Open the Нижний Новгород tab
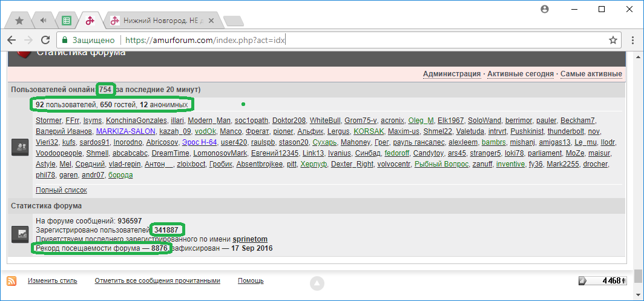Screen dimensions: 644x301 (157, 20)
